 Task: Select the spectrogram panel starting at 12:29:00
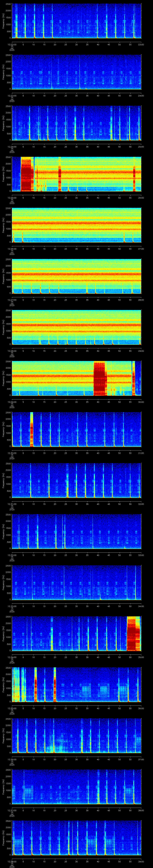(x=77, y=378)
